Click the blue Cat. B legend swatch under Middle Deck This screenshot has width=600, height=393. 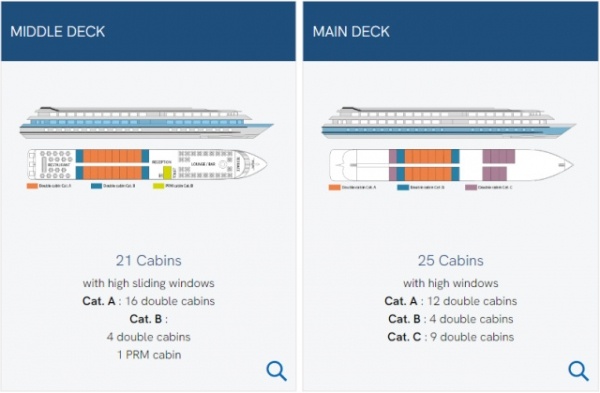coord(96,186)
